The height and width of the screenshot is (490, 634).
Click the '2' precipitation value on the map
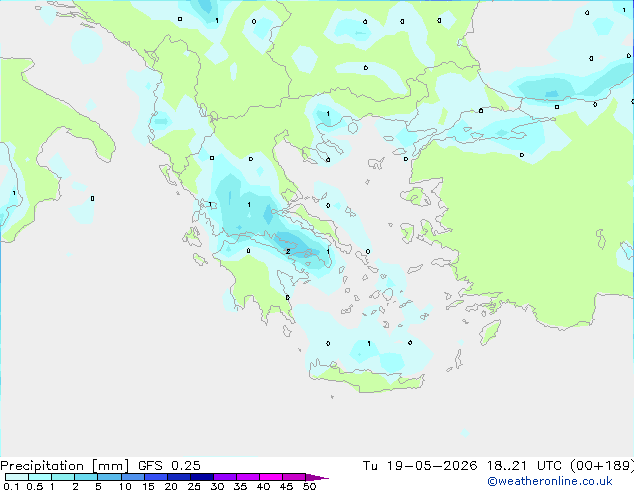coord(288,251)
